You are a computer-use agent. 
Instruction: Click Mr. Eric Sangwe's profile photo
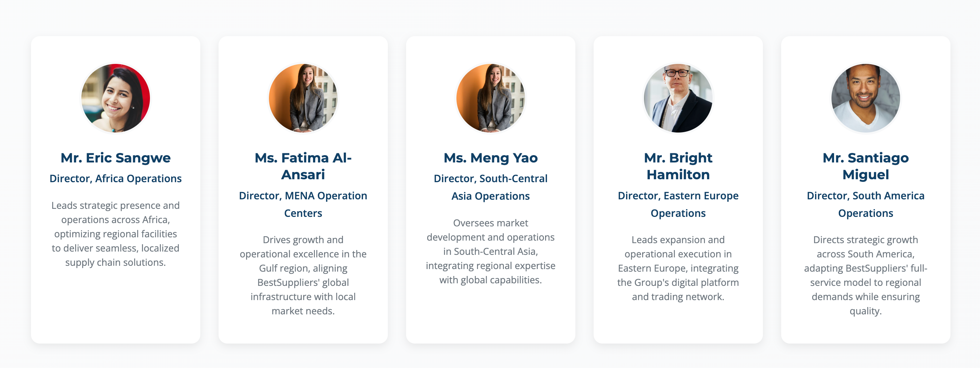click(x=116, y=98)
